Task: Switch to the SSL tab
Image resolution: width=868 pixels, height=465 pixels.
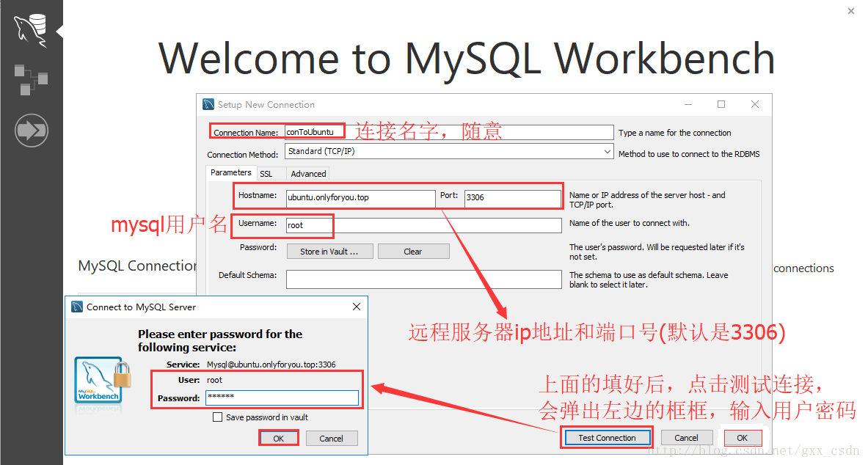Action: click(x=266, y=174)
